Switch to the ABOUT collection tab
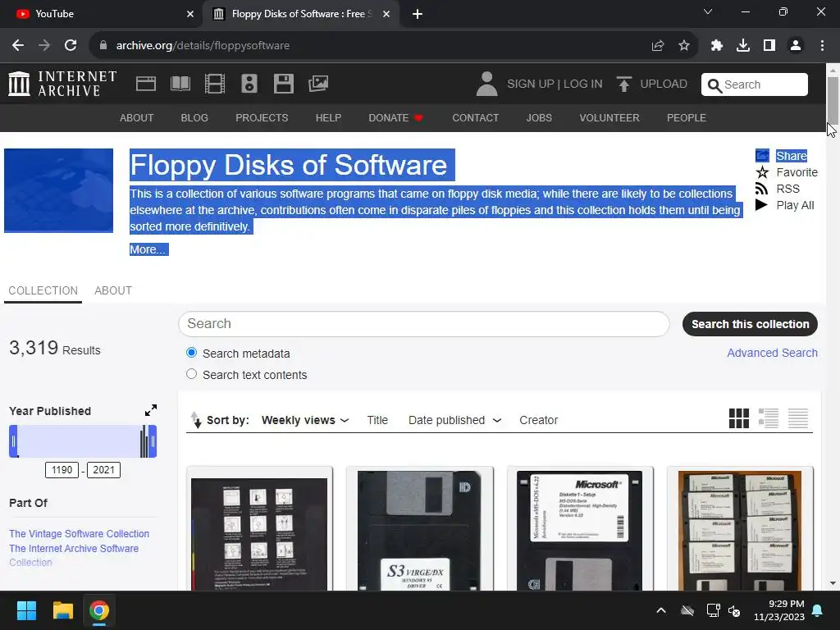Screen dimensions: 840x630 tap(113, 290)
